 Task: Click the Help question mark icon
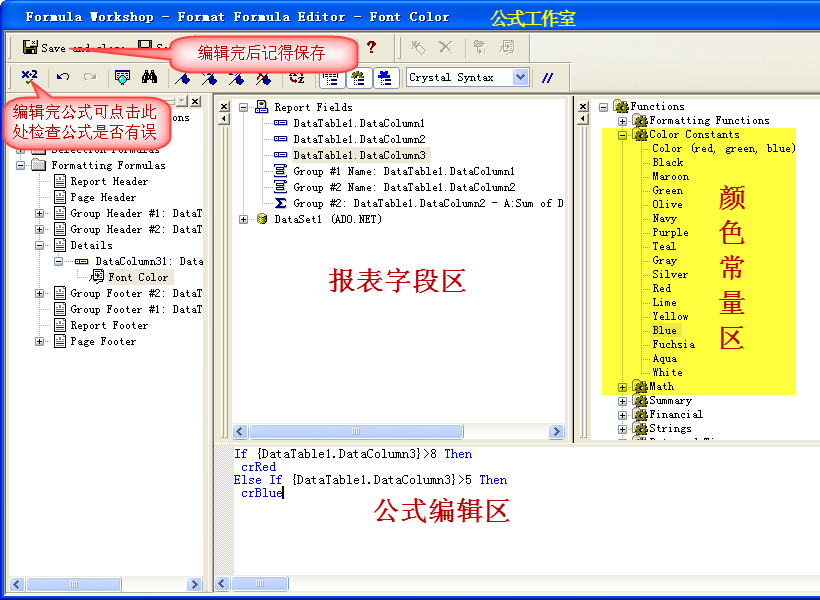(371, 47)
